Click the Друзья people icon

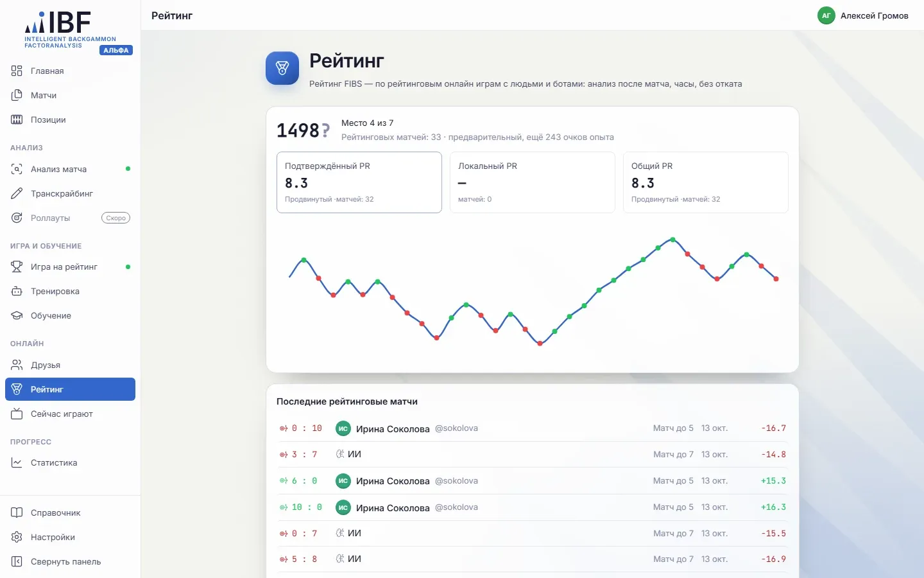coord(17,365)
